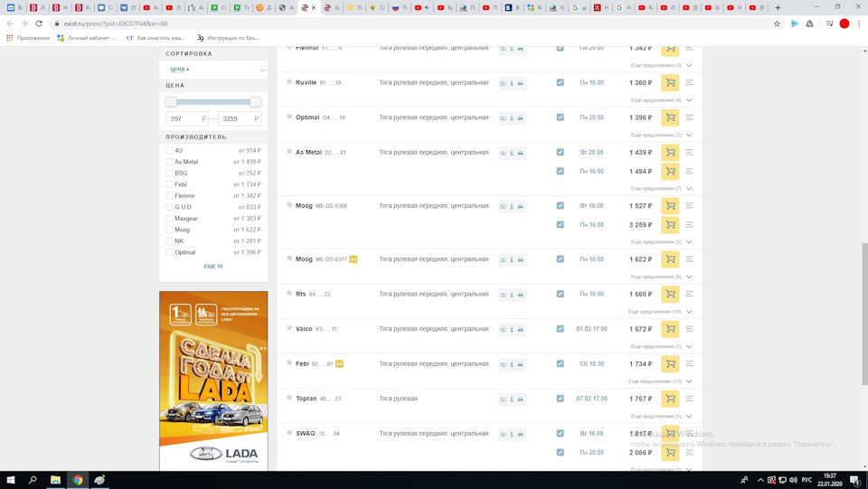Open 'Инструкция по без...' bookmark
The width and height of the screenshot is (868, 489).
(228, 38)
